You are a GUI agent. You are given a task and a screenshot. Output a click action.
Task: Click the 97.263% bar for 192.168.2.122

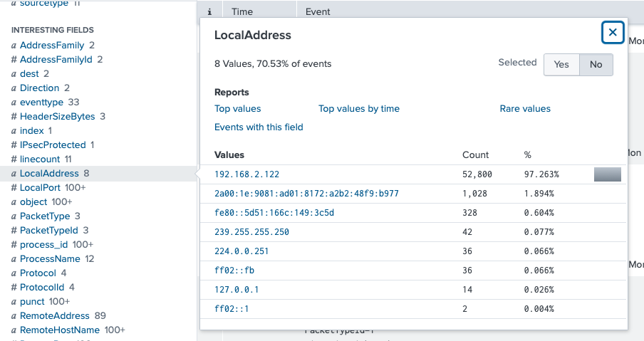coord(608,174)
